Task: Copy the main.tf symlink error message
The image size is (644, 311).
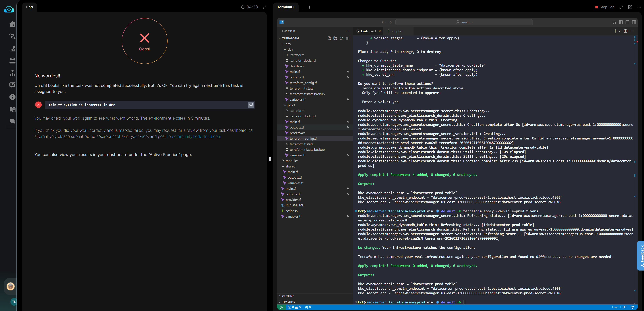Action: [x=251, y=105]
